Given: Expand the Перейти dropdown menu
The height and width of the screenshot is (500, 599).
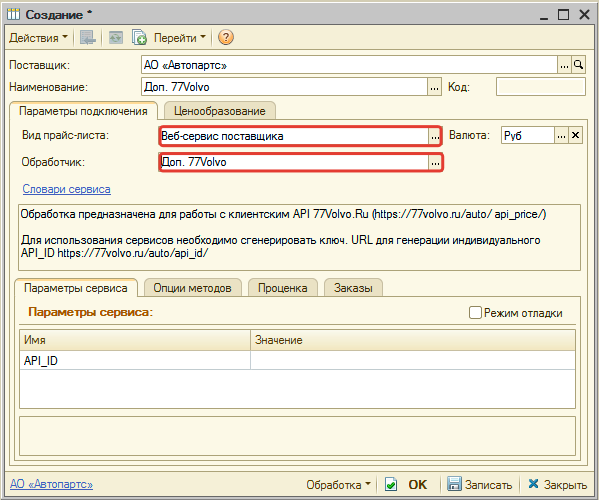Looking at the screenshot, I should pos(180,37).
